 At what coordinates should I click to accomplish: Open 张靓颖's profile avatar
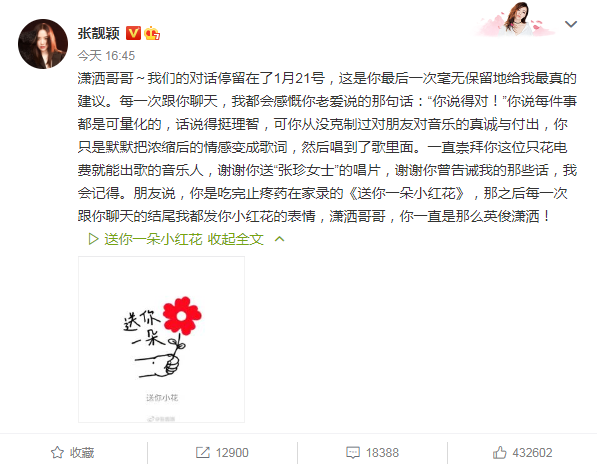point(43,44)
